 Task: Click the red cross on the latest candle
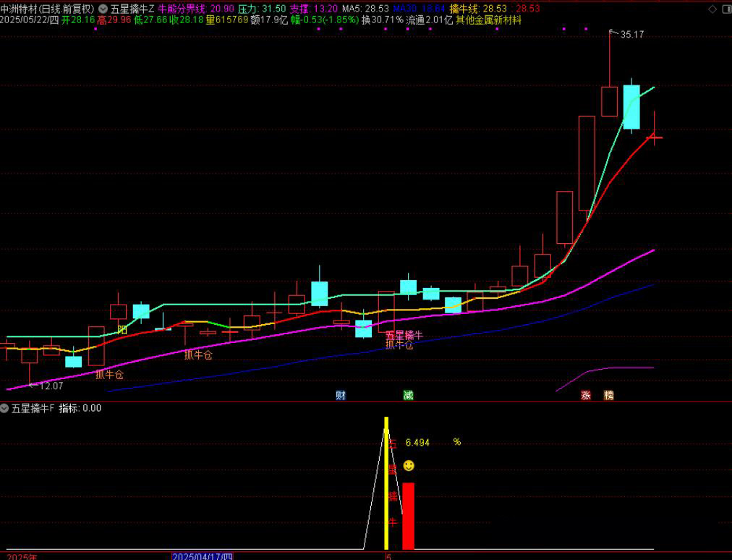pos(655,136)
